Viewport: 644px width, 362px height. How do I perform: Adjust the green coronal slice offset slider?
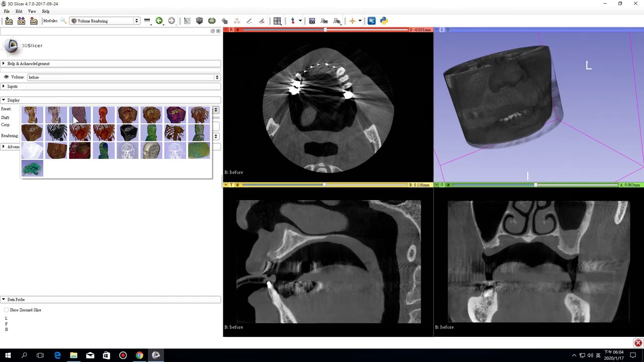pyautogui.click(x=535, y=185)
